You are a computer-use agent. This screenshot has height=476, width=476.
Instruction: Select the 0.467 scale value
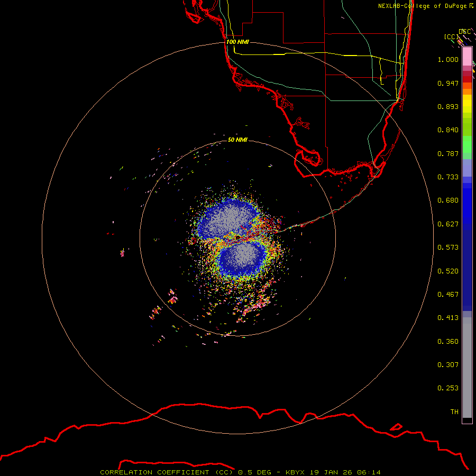(x=448, y=295)
